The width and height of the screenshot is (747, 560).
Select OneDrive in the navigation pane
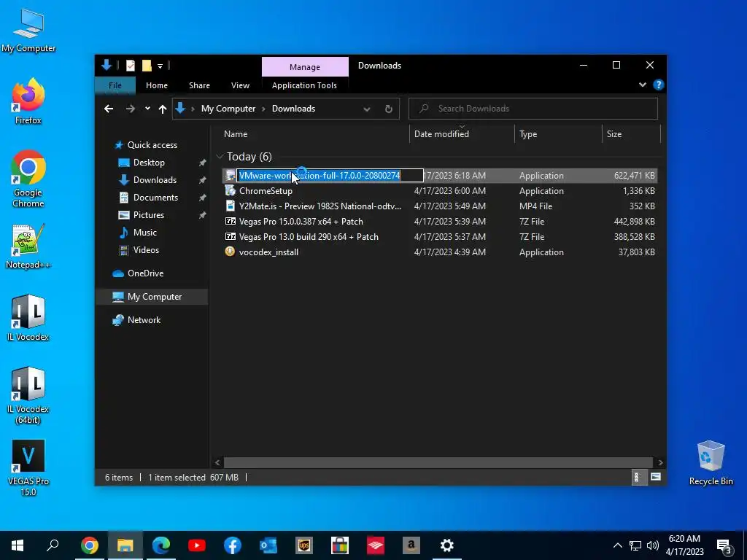[x=145, y=273]
